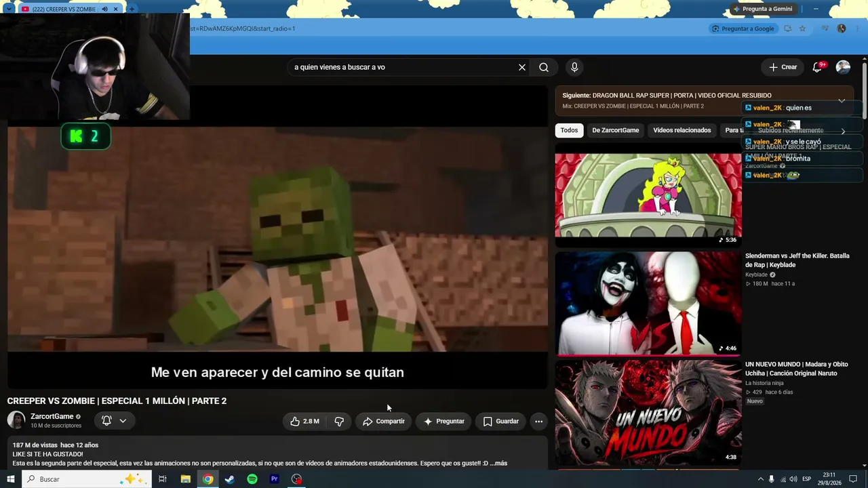This screenshot has width=868, height=488.
Task: Click the 187 M de vistas text
Action: click(x=35, y=445)
